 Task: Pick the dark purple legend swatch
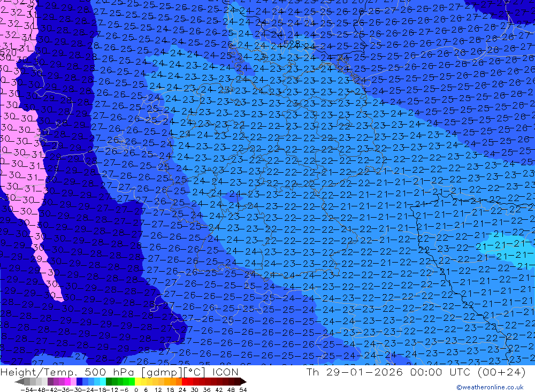(x=50, y=381)
